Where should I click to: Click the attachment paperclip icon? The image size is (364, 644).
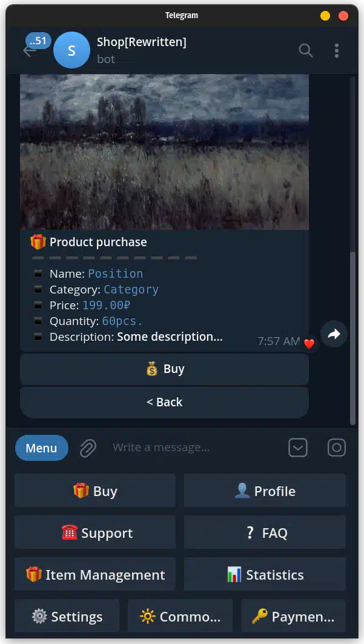pos(88,448)
